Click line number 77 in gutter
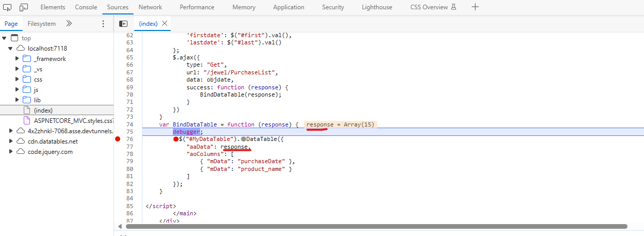 tap(130, 147)
